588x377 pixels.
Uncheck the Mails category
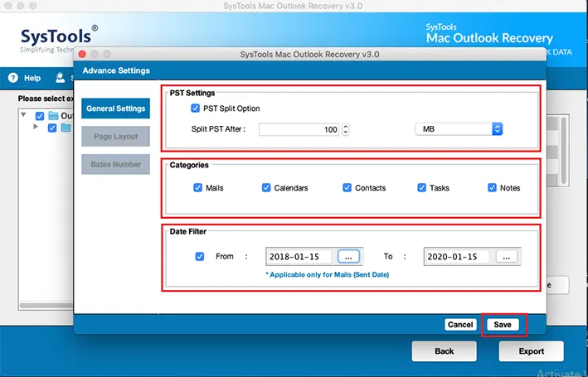click(x=197, y=187)
